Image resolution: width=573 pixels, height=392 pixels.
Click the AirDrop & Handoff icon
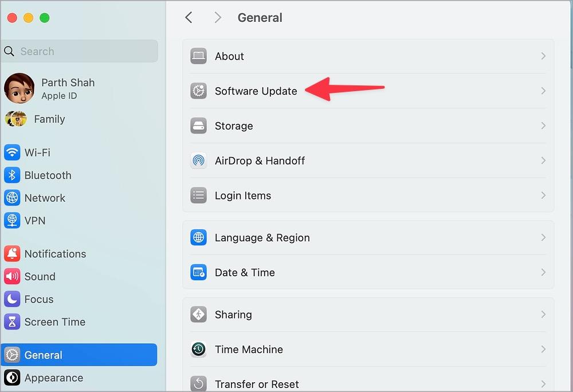click(x=198, y=160)
